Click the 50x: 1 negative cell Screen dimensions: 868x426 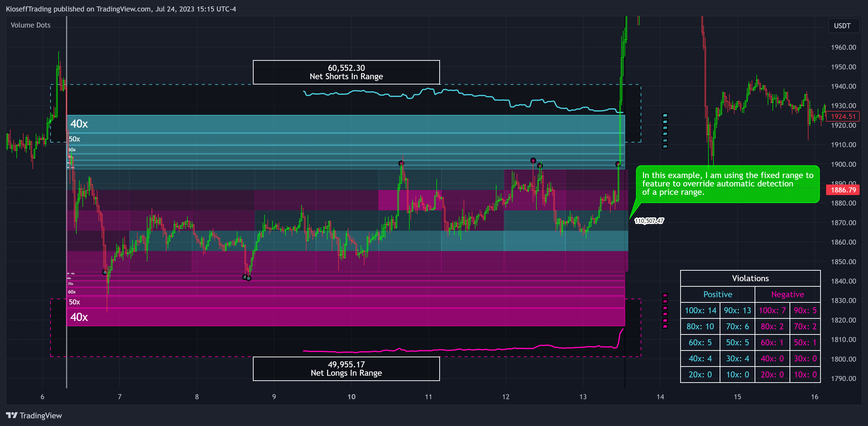805,342
